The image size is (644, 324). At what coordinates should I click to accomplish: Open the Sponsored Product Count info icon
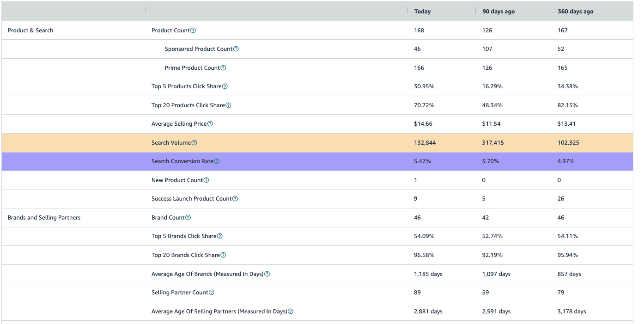tap(236, 49)
